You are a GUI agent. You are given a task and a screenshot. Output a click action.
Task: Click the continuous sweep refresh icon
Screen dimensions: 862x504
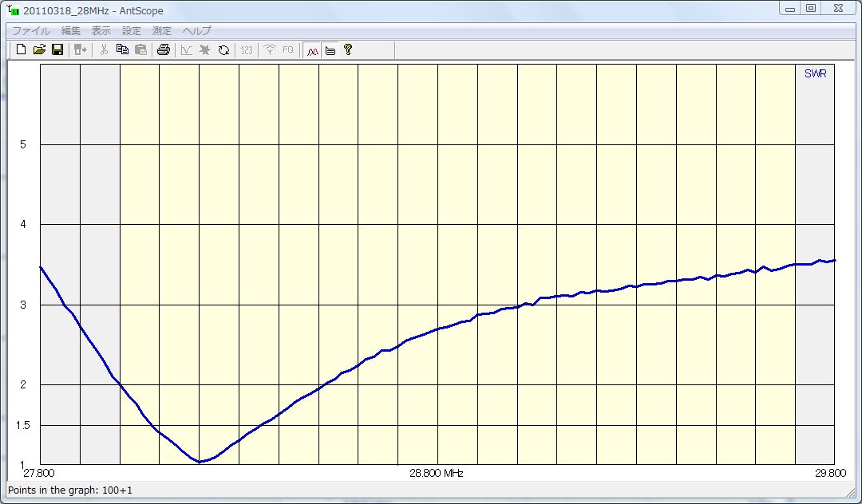coord(223,50)
